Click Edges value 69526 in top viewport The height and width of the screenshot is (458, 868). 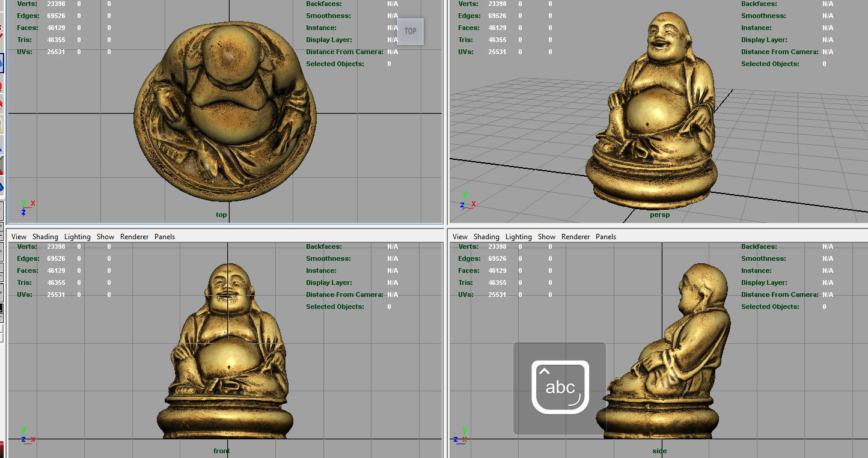(x=56, y=16)
